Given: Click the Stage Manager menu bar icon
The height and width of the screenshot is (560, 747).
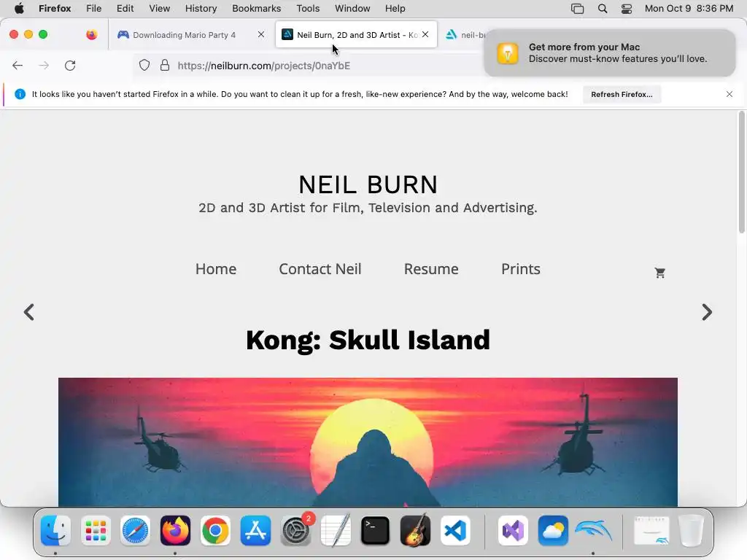Looking at the screenshot, I should click(578, 9).
